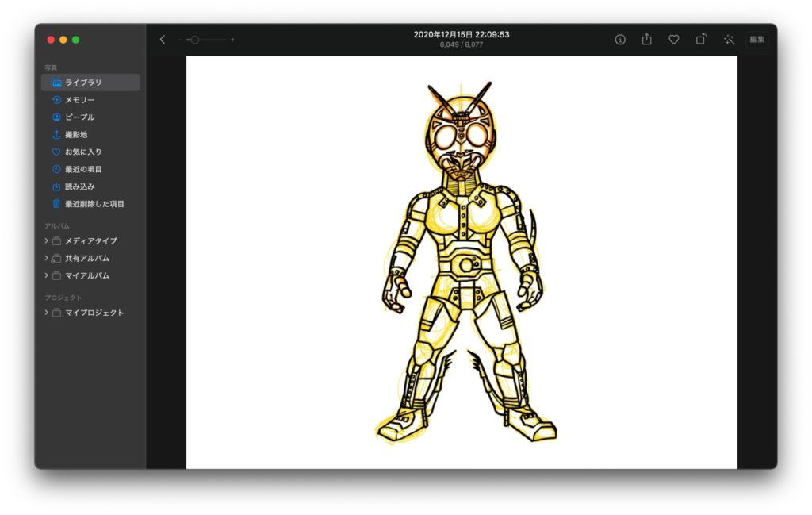This screenshot has height=515, width=812.
Task: Click the trash icon for 最近削除した項目
Action: pos(56,204)
